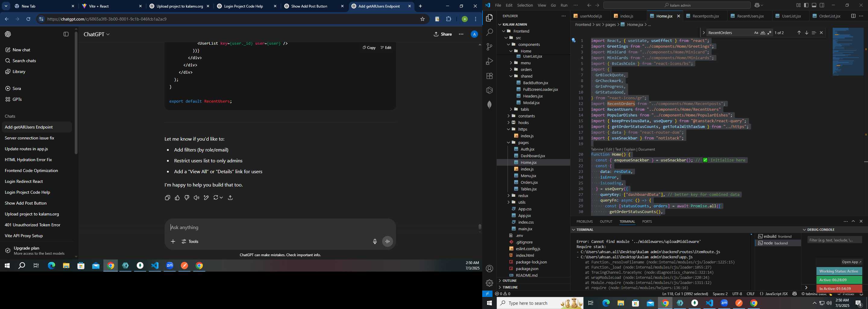
Task: Open Manage gear icon in VS Code
Action: [489, 283]
